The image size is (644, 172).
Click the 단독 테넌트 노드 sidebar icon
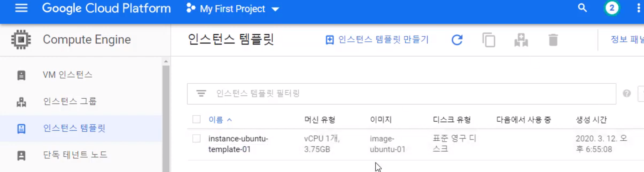click(x=21, y=155)
